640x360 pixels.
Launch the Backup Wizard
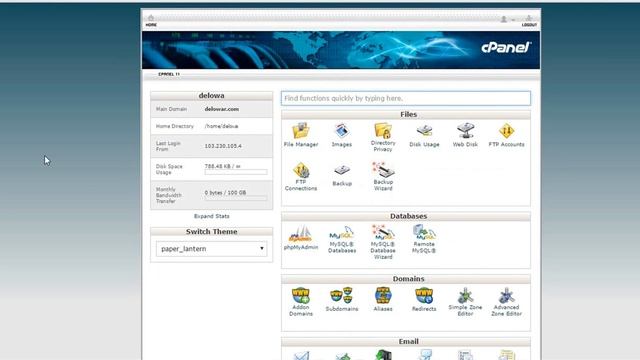click(x=383, y=176)
